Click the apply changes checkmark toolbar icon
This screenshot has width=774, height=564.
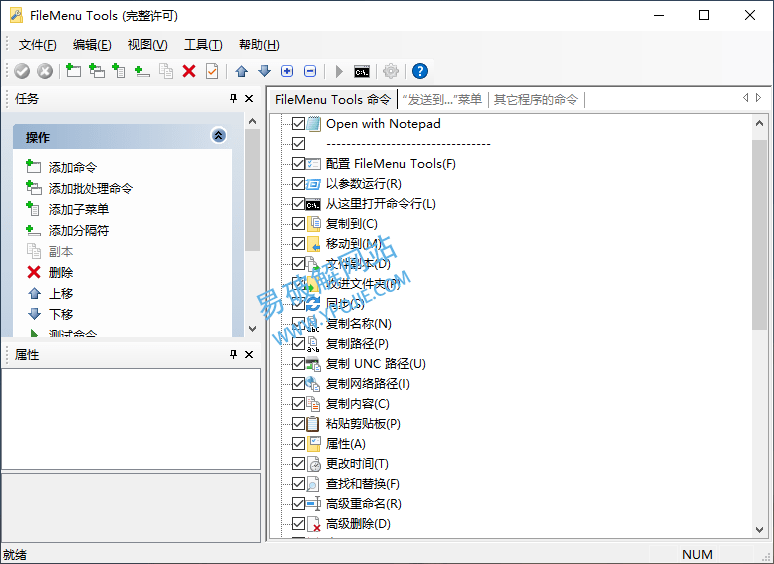coord(22,72)
